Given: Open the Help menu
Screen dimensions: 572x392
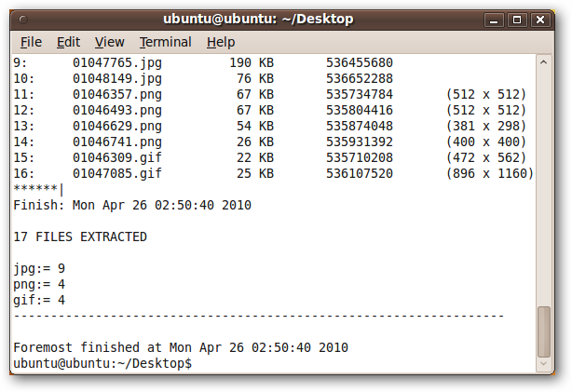Looking at the screenshot, I should tap(221, 42).
